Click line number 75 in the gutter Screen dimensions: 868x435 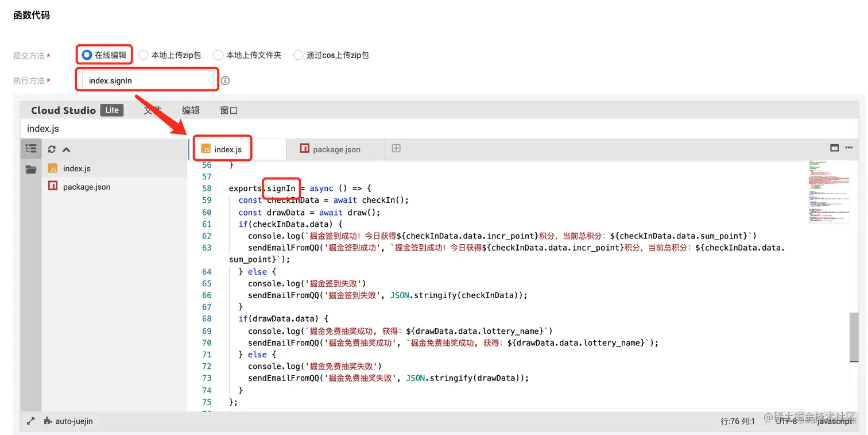[x=207, y=402]
